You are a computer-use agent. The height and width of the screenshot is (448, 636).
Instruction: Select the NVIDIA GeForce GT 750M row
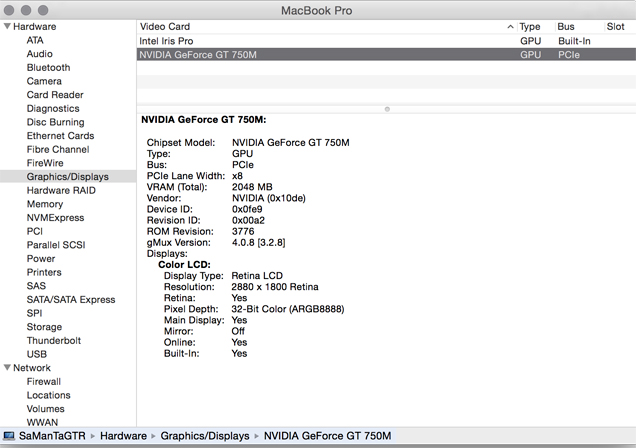click(386, 55)
